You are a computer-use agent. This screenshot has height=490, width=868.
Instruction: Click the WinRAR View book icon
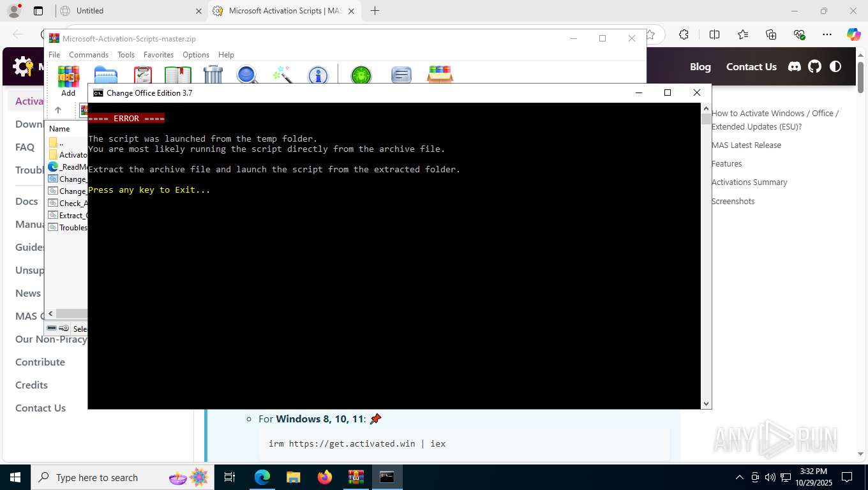coord(178,75)
